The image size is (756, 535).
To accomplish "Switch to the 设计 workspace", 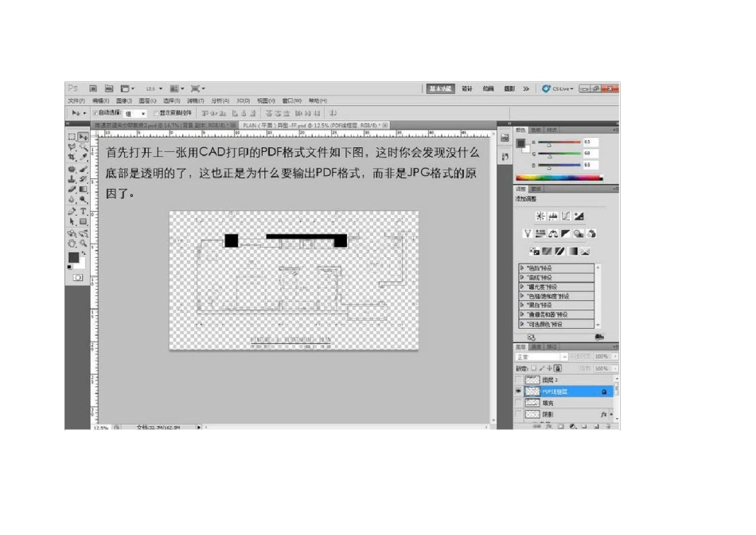I will pos(467,88).
